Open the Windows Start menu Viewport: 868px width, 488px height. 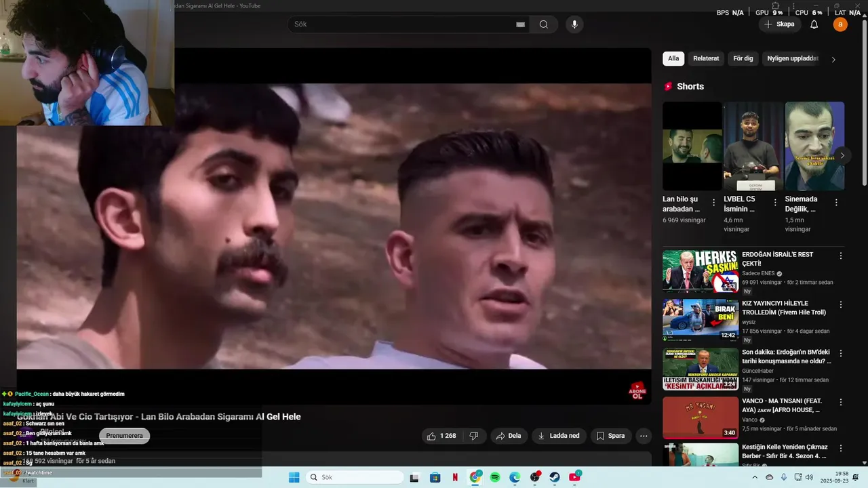[294, 477]
